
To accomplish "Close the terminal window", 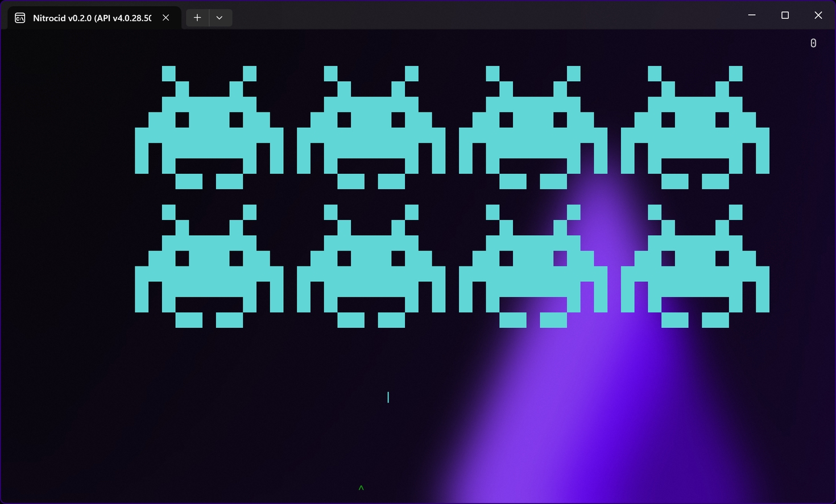I will [818, 15].
